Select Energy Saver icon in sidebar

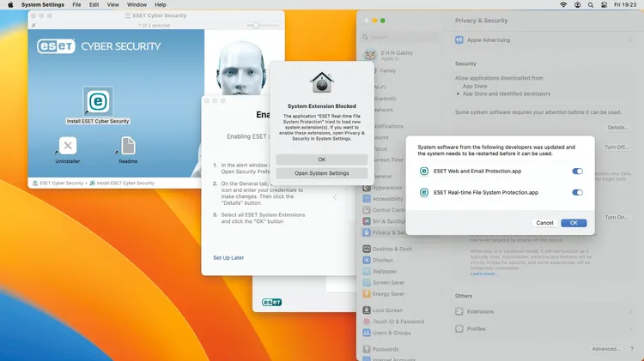tap(367, 294)
